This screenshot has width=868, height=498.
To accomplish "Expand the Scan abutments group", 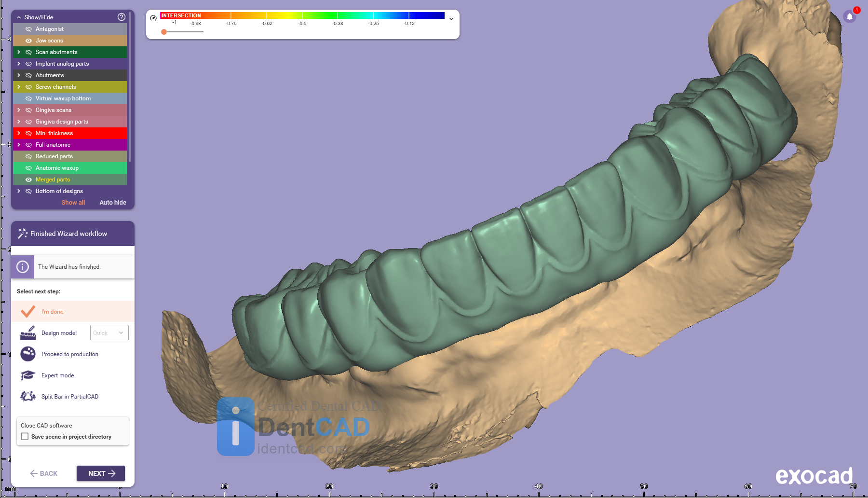I will pos(19,52).
